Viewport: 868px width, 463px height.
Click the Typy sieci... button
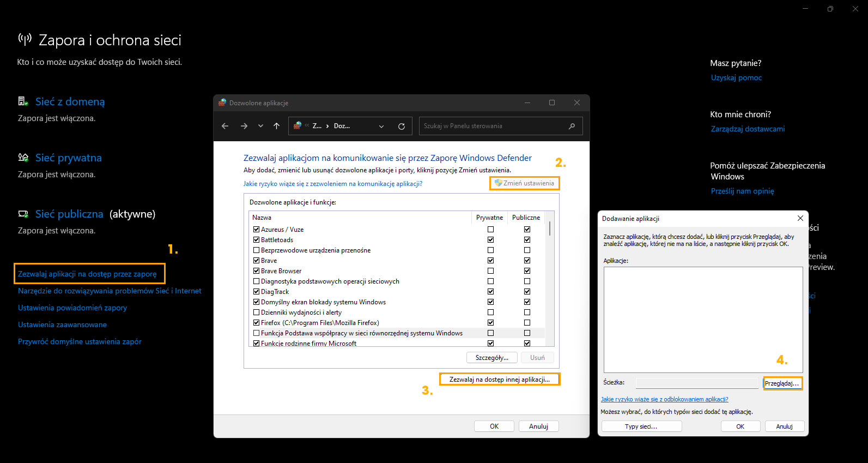click(641, 426)
